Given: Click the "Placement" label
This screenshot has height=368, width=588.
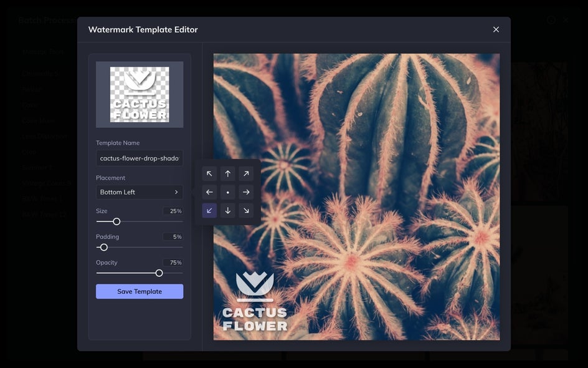Looking at the screenshot, I should [110, 178].
